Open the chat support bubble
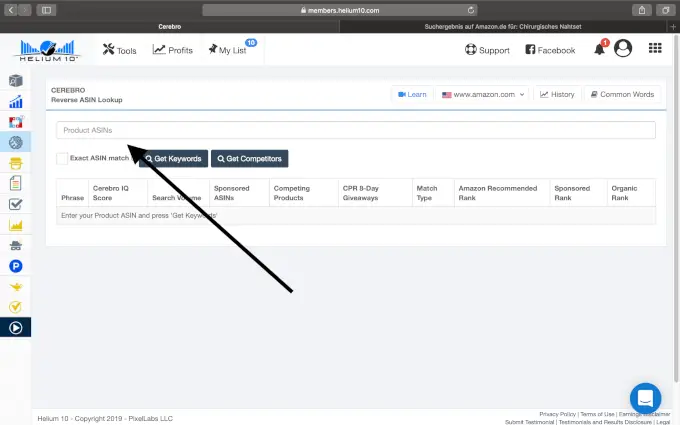 (645, 397)
